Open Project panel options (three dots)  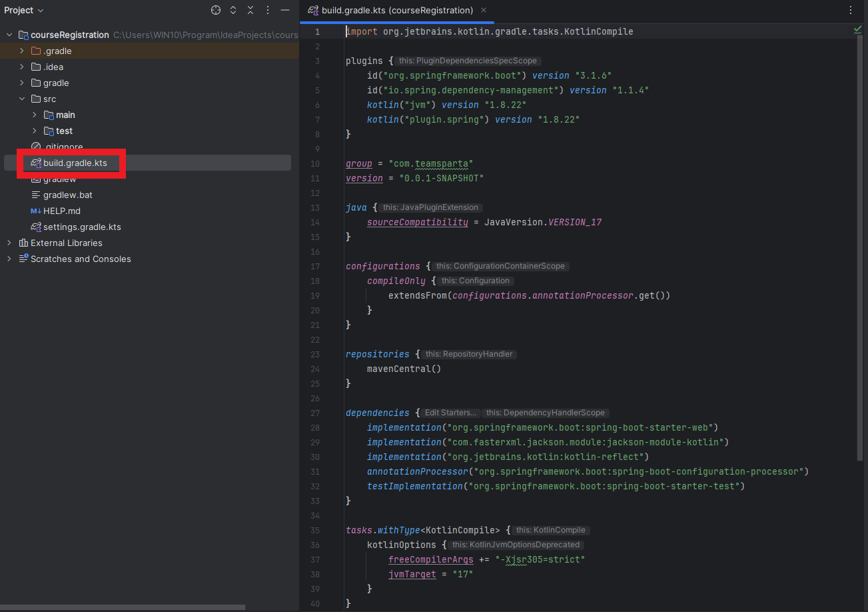[268, 10]
